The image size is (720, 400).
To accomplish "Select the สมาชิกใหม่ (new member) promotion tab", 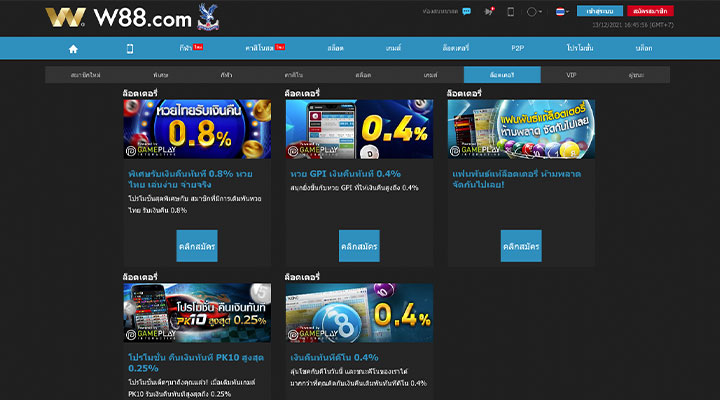I will 85,75.
